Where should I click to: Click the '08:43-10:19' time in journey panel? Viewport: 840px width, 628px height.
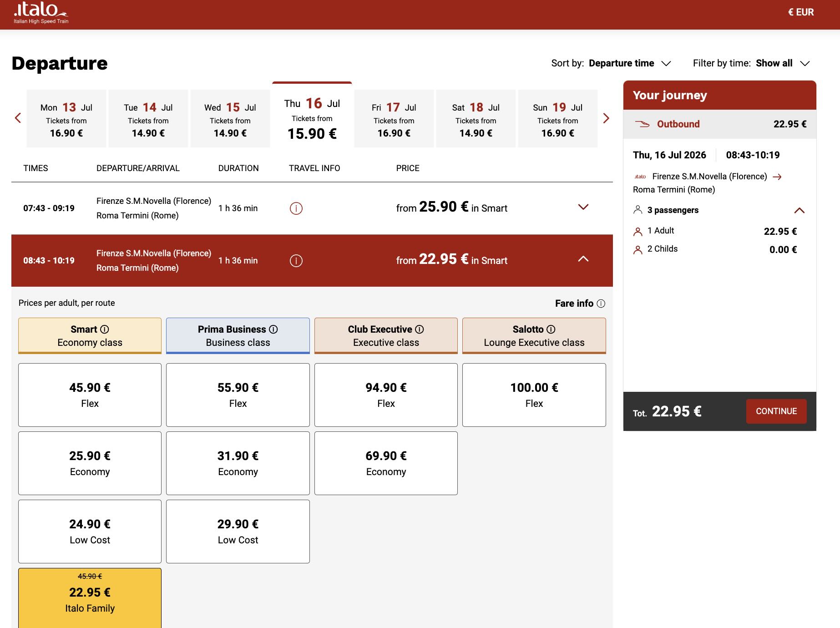pos(753,155)
